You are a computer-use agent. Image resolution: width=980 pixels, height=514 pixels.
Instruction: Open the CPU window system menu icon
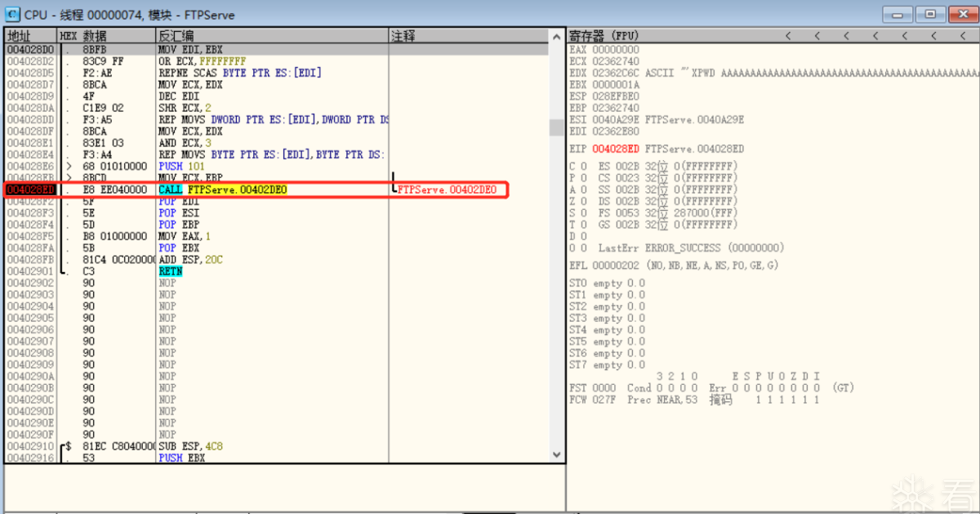(12, 14)
